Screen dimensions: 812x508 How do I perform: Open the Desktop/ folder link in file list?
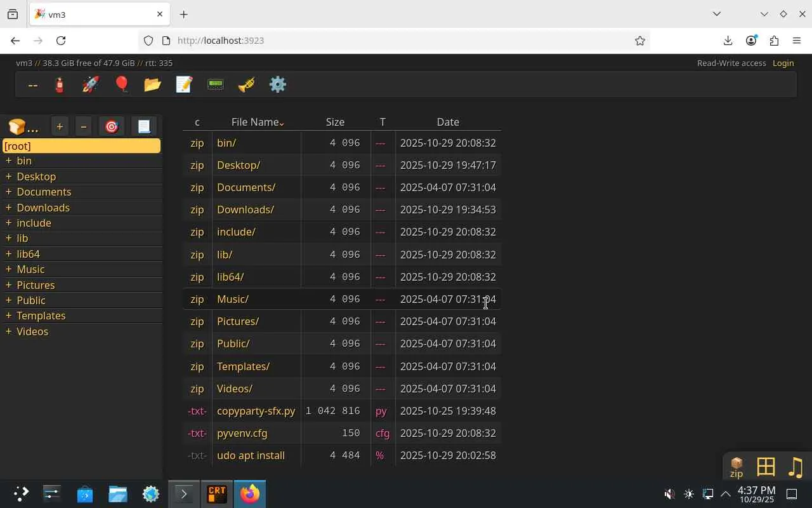pyautogui.click(x=239, y=165)
